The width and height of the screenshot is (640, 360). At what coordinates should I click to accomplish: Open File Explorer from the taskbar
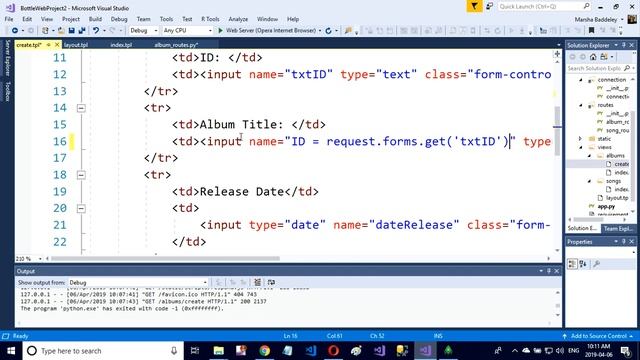(x=219, y=351)
